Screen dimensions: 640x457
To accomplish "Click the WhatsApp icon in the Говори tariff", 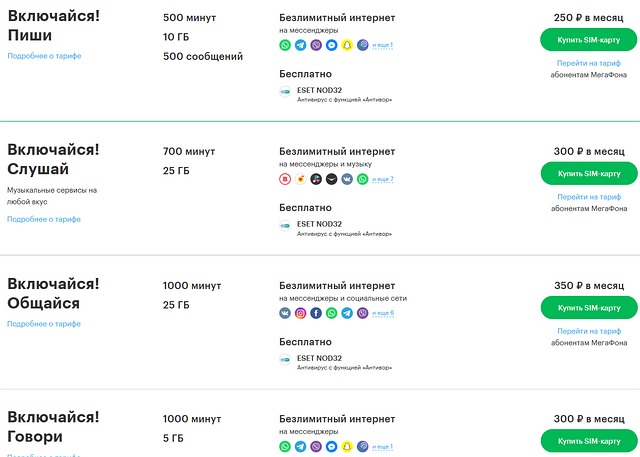I will [x=285, y=447].
